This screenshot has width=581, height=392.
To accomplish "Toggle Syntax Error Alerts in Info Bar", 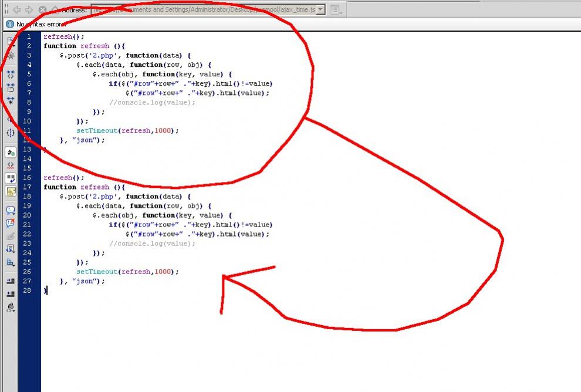I will click(11, 191).
